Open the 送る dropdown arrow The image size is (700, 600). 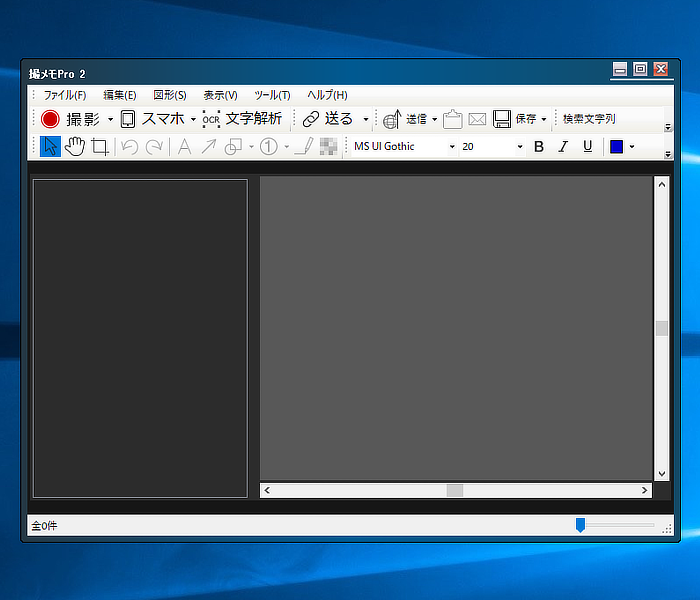tap(366, 119)
